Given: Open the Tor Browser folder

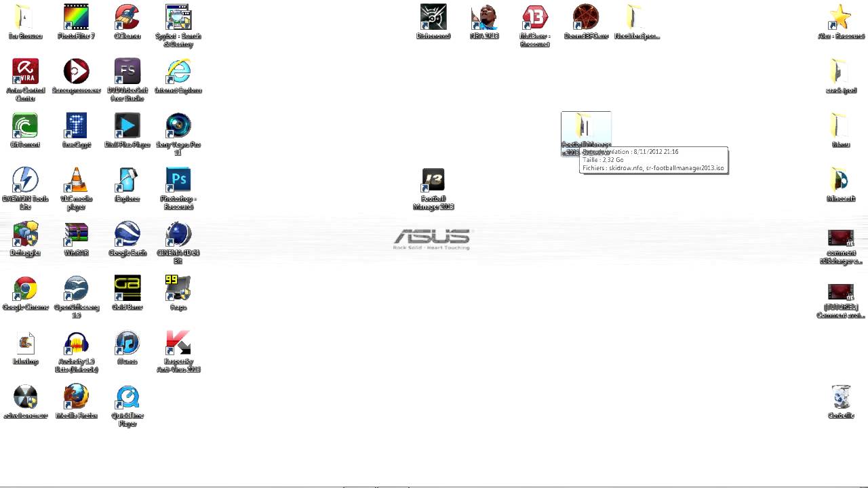Looking at the screenshot, I should pyautogui.click(x=25, y=17).
